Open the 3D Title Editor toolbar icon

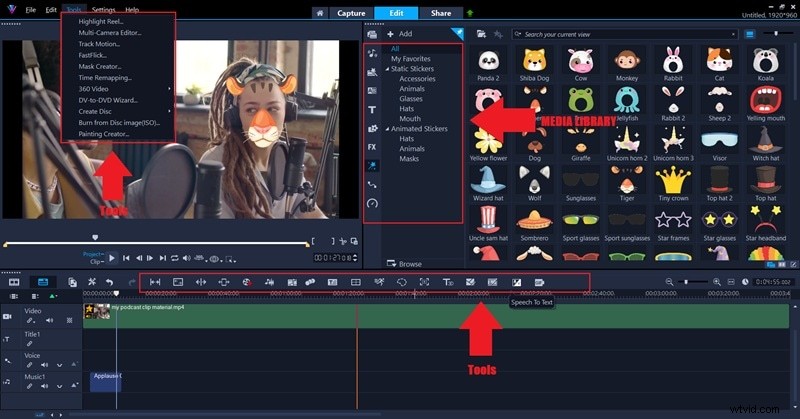[447, 282]
